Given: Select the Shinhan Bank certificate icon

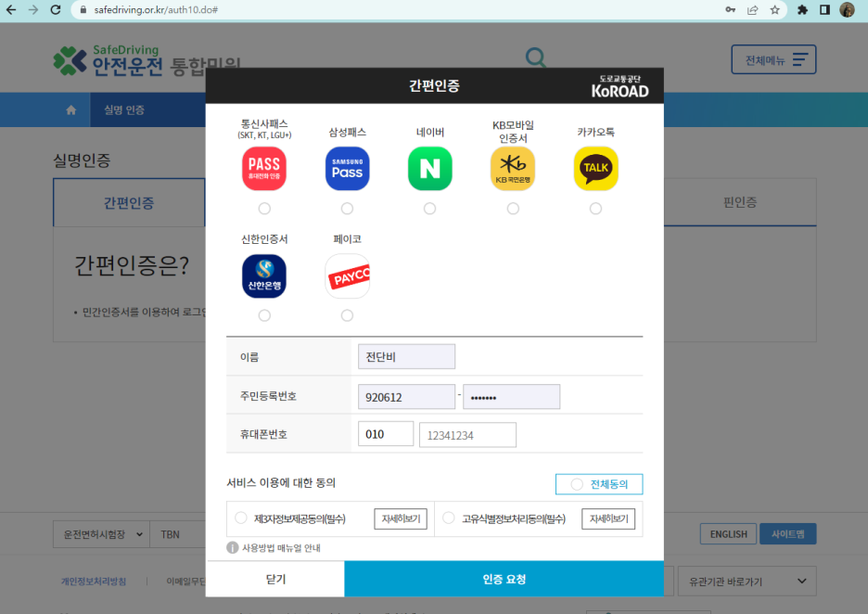Looking at the screenshot, I should click(x=264, y=275).
